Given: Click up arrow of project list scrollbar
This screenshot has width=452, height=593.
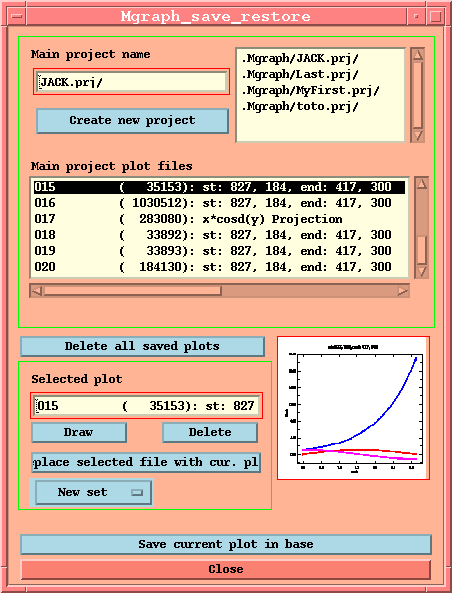Looking at the screenshot, I should coord(418,54).
